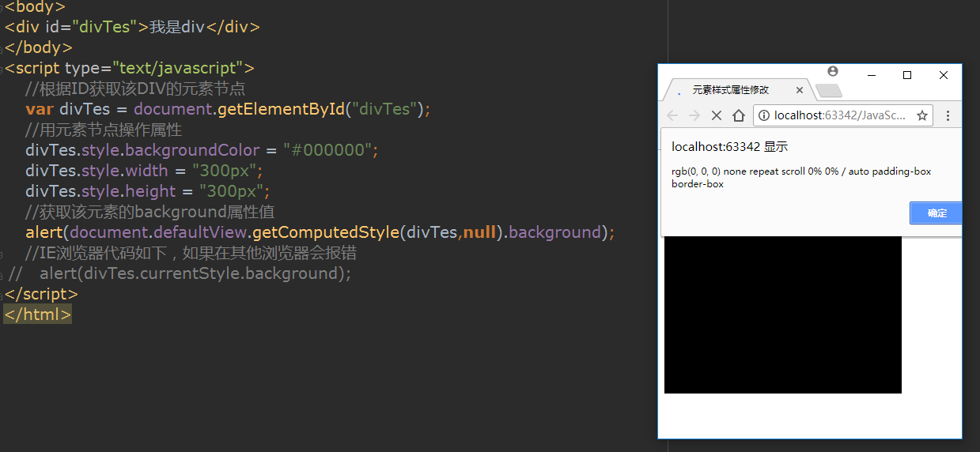
Task: Go back in the Chrome window
Action: point(672,115)
